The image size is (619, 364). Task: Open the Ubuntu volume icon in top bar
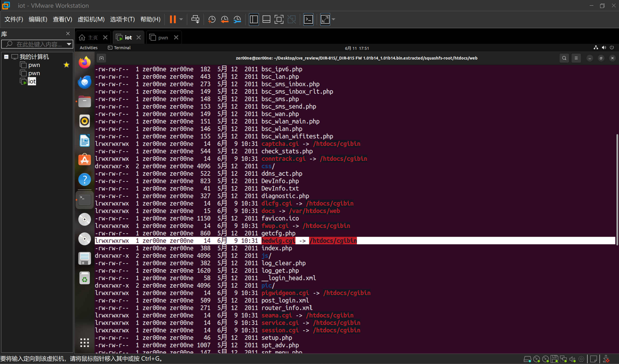[604, 48]
